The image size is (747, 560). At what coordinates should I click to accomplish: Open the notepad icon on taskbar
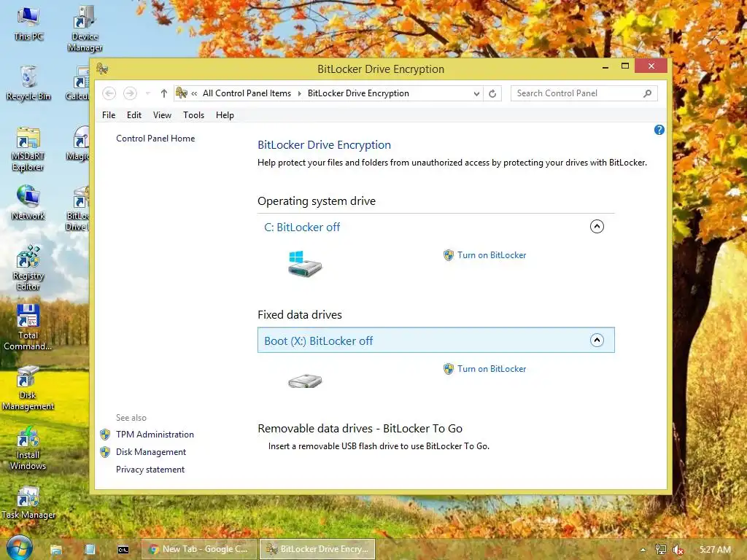(90, 550)
